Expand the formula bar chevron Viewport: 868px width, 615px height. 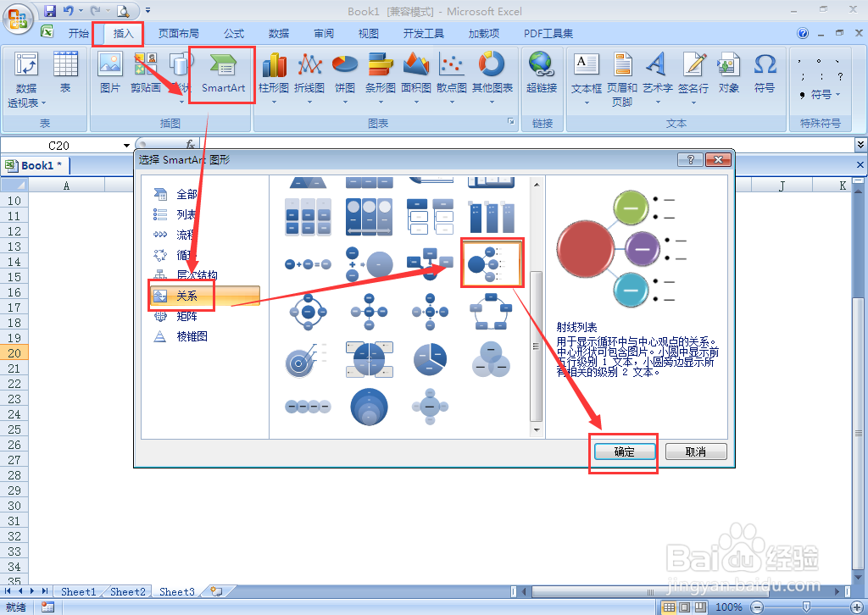[860, 145]
